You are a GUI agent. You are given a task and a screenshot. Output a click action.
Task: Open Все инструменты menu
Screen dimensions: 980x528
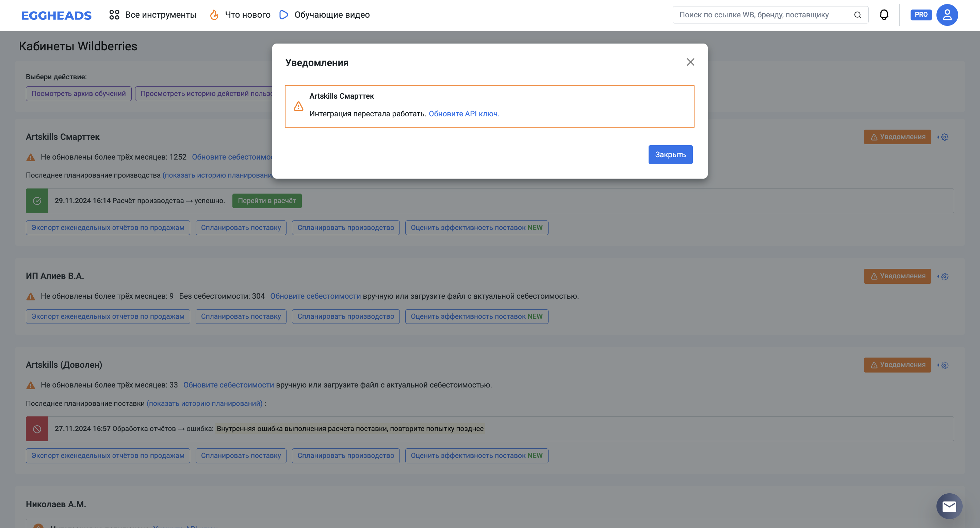(x=152, y=15)
